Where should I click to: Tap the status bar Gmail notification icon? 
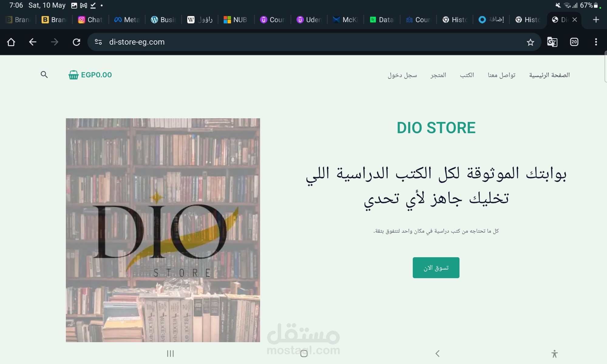[83, 5]
